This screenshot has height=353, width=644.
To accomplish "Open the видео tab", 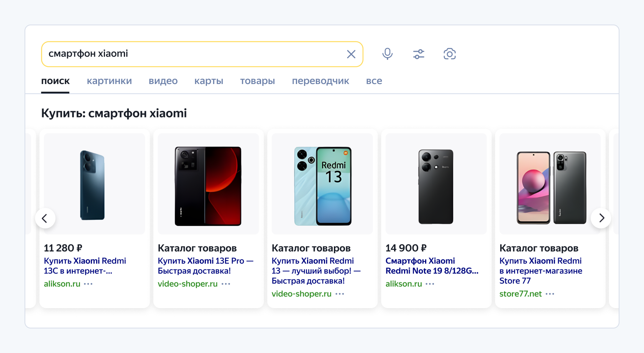I will (x=163, y=81).
